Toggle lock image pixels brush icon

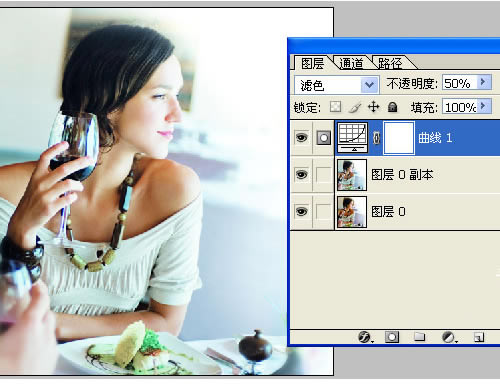(355, 107)
